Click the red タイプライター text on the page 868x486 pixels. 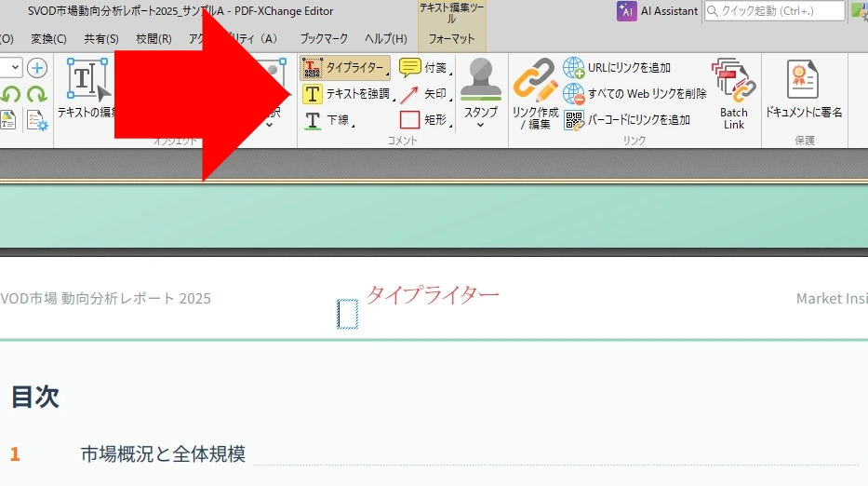coord(433,294)
